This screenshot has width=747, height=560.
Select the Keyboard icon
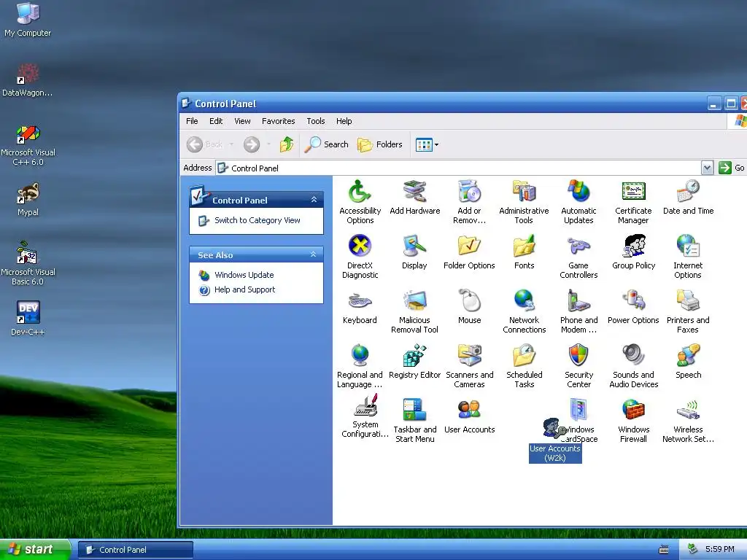(360, 307)
